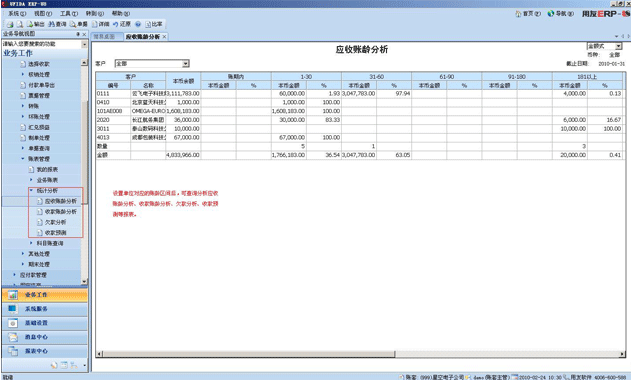Expand the 业务账表 tree node
This screenshot has width=631, height=380.
click(x=31, y=180)
